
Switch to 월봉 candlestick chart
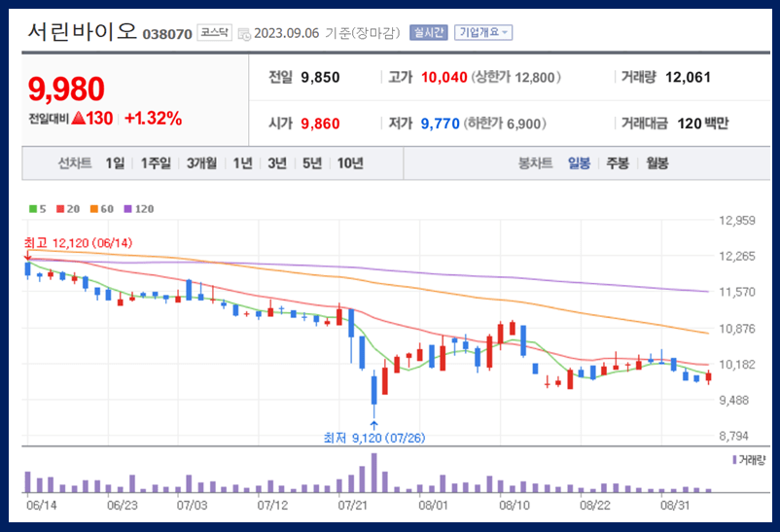coord(657,163)
